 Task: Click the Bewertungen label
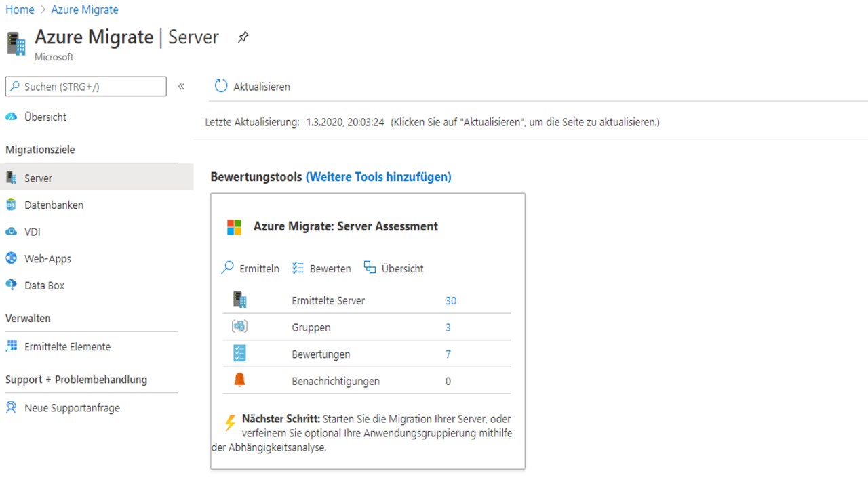(x=321, y=354)
